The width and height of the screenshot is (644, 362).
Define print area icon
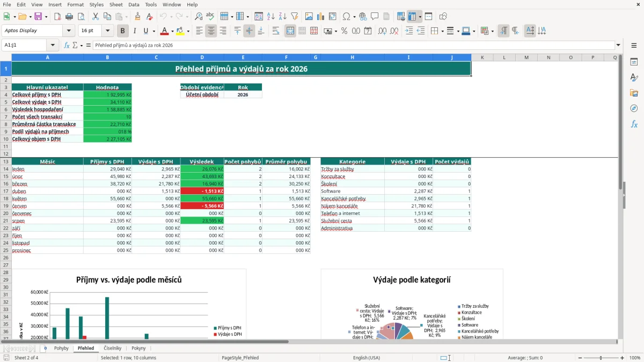[401, 17]
